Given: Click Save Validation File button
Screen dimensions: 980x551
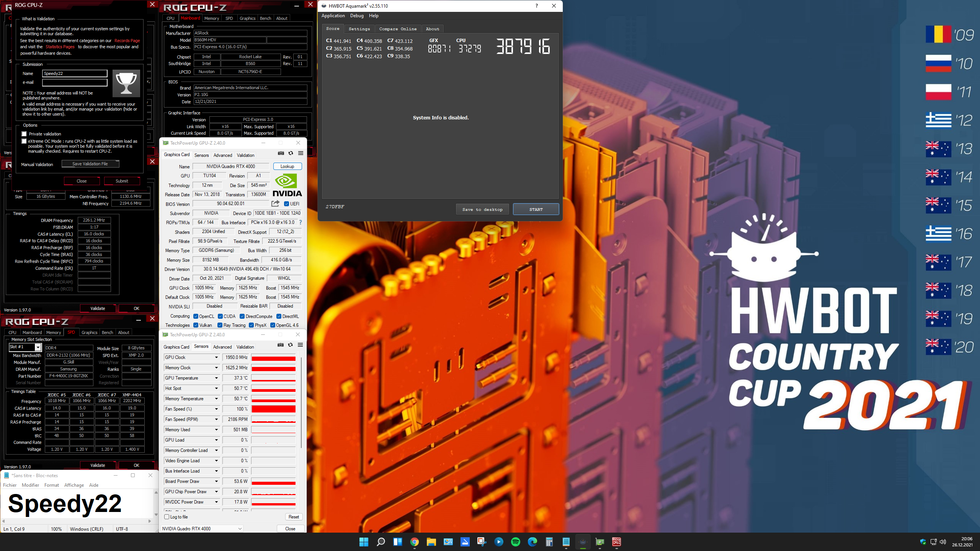Looking at the screenshot, I should [x=90, y=164].
